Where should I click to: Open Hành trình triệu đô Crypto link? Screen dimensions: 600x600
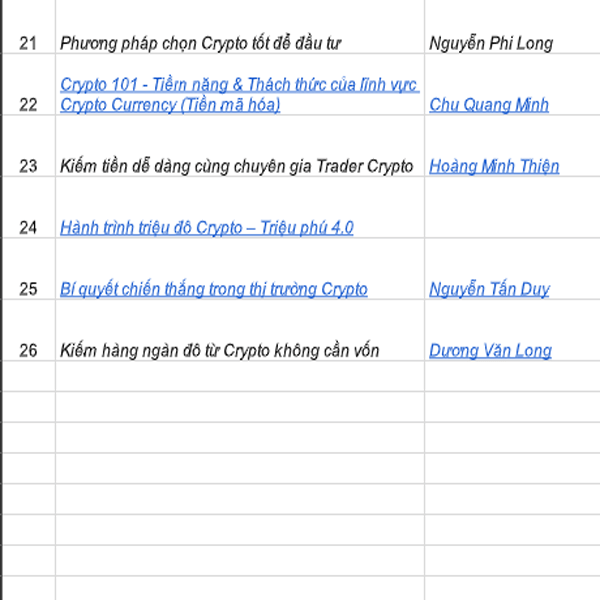(207, 228)
